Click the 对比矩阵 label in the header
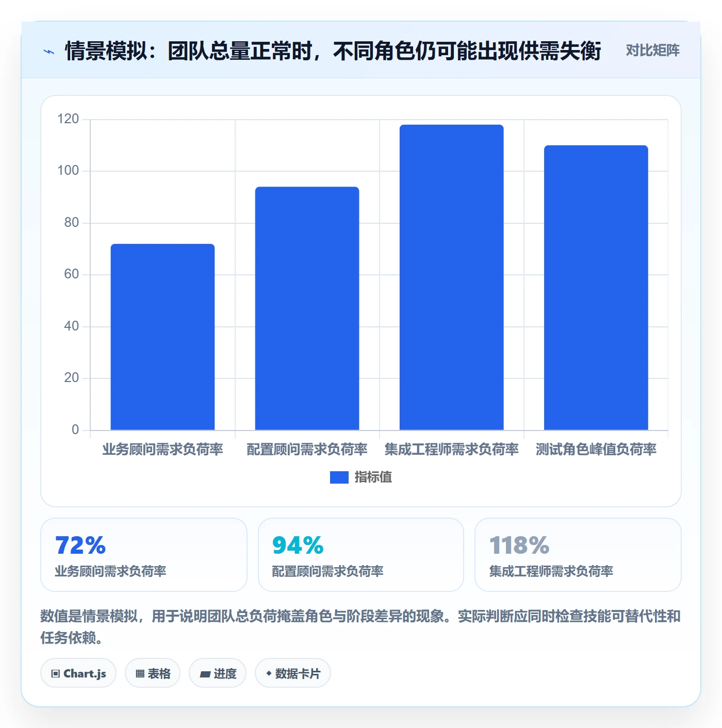 [652, 51]
